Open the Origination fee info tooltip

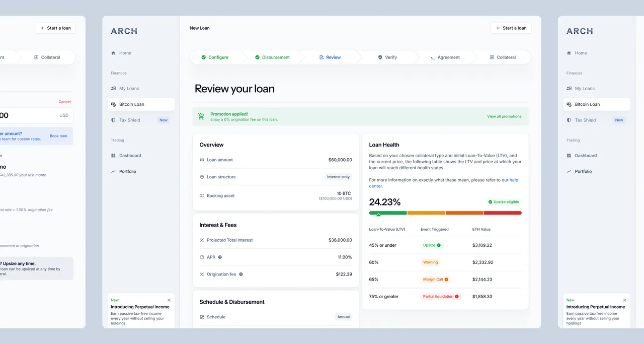tap(240, 274)
